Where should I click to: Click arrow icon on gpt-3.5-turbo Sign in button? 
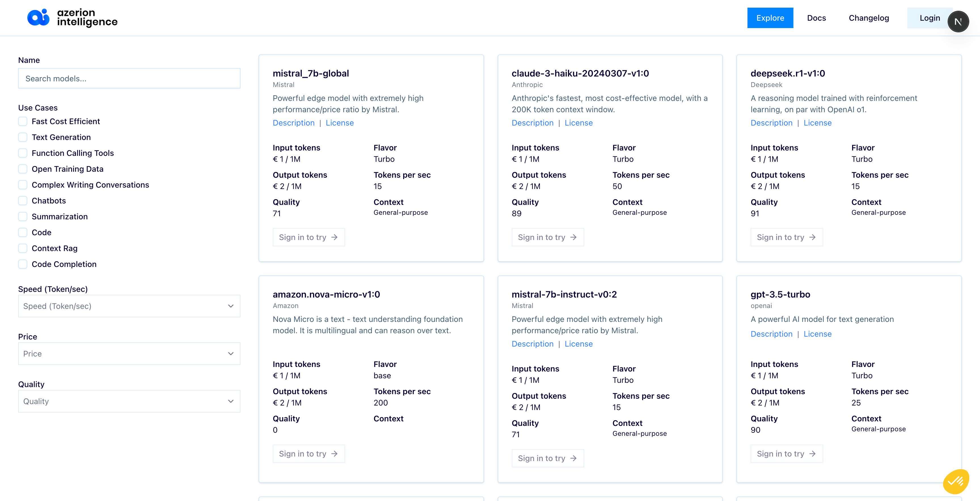tap(812, 453)
